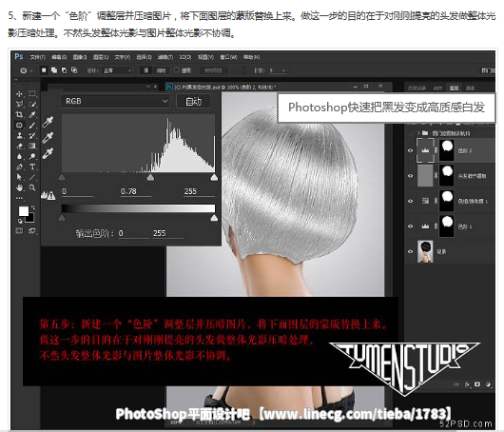This screenshot has height=432, width=504.
Task: Select the Hand tool
Action: tap(19, 187)
